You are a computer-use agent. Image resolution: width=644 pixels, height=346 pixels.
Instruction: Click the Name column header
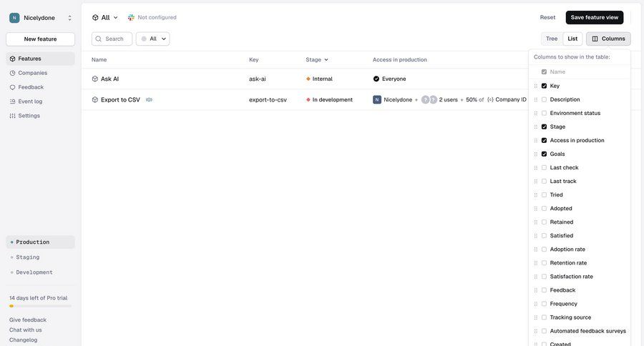coord(99,59)
